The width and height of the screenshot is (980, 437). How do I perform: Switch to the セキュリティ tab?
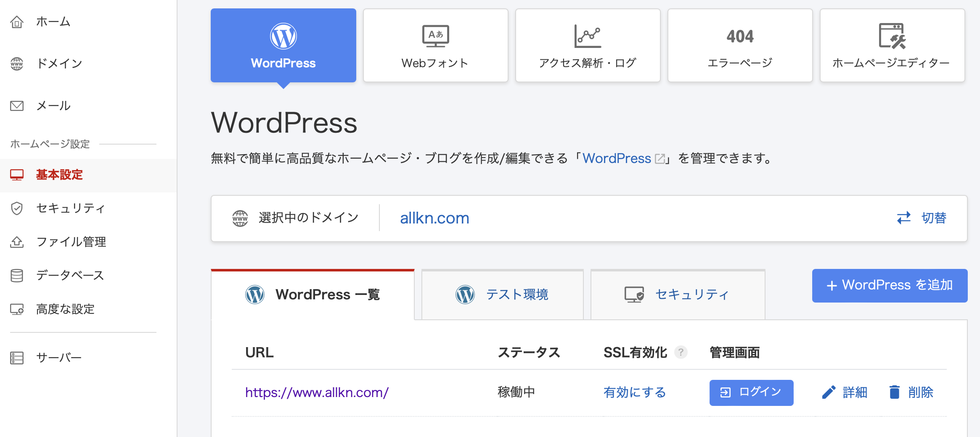[x=678, y=295]
